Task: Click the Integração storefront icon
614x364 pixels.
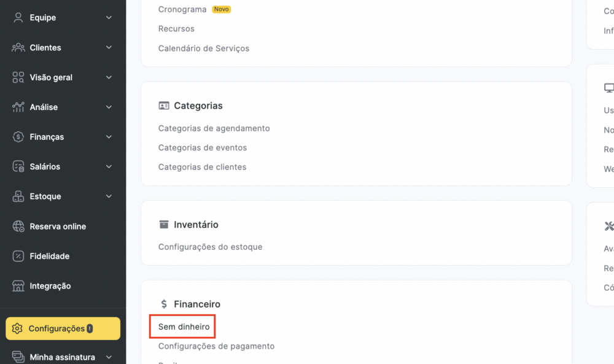Action: [x=18, y=285]
